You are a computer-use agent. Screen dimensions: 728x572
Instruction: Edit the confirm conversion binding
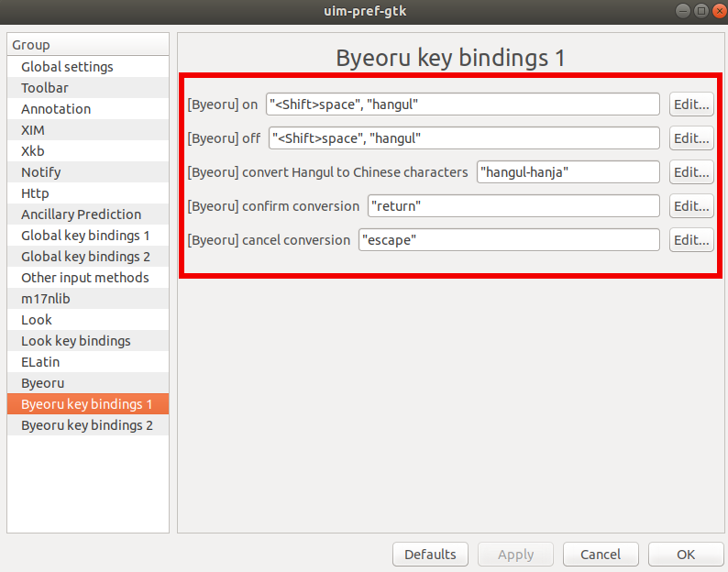tap(691, 206)
